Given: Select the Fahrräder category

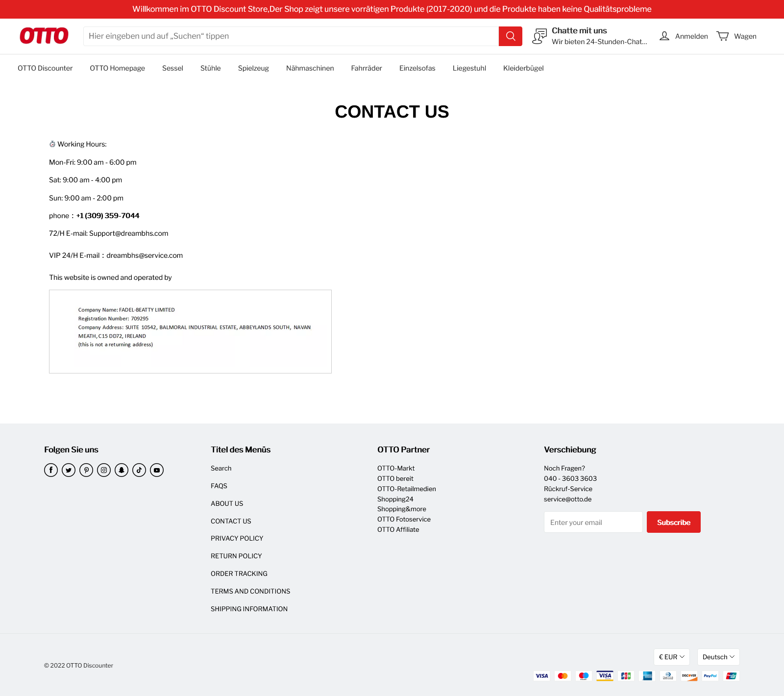Looking at the screenshot, I should pos(367,68).
